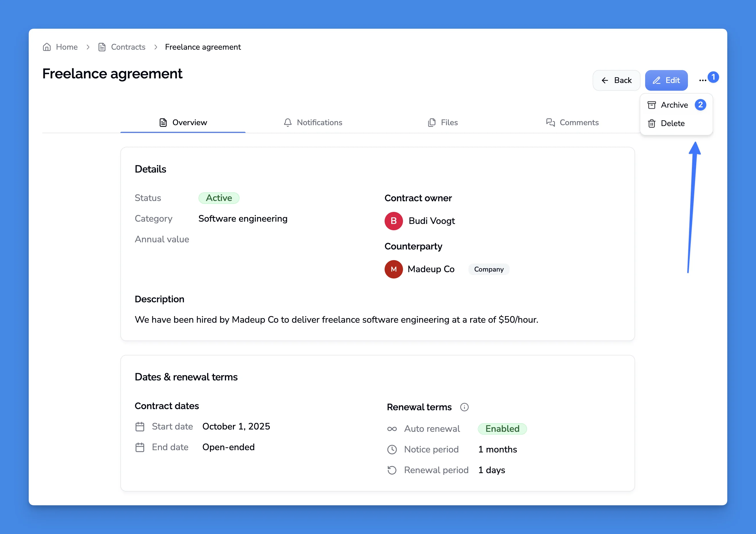Click the calendar icon next to End date

click(x=140, y=448)
